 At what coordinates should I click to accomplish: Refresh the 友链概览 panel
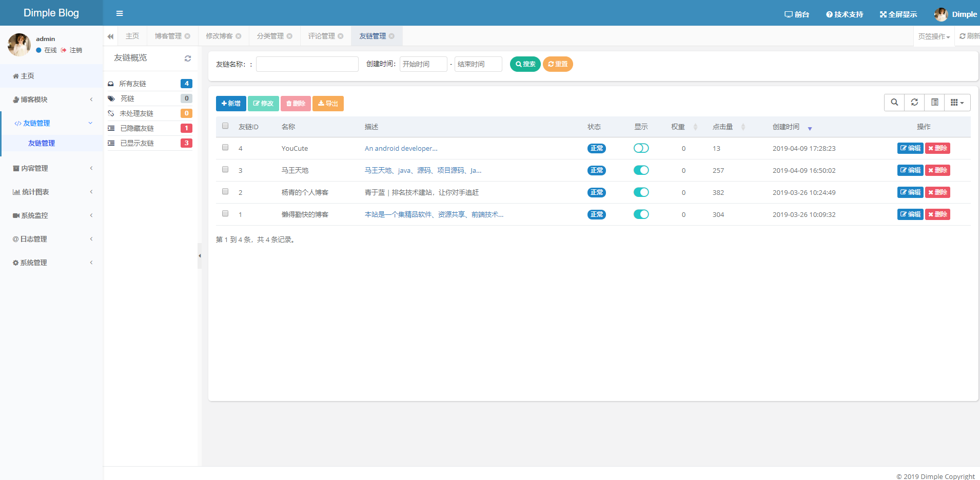(x=188, y=58)
